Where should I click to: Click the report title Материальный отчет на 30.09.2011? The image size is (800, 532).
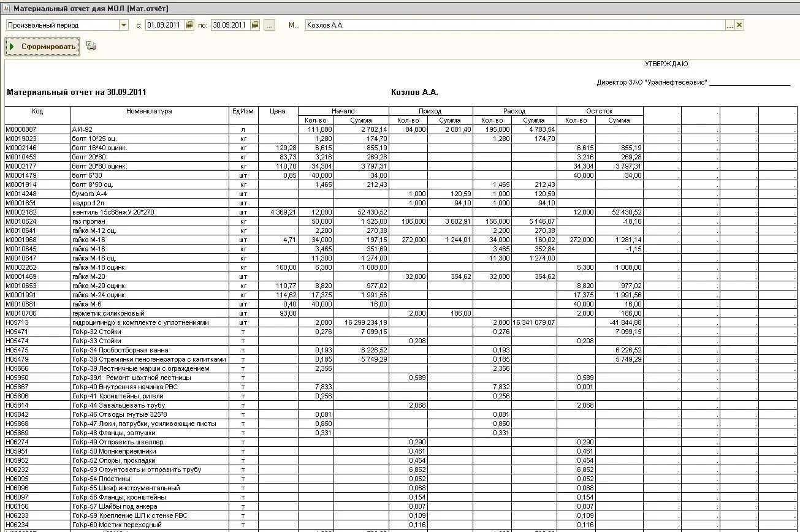77,93
